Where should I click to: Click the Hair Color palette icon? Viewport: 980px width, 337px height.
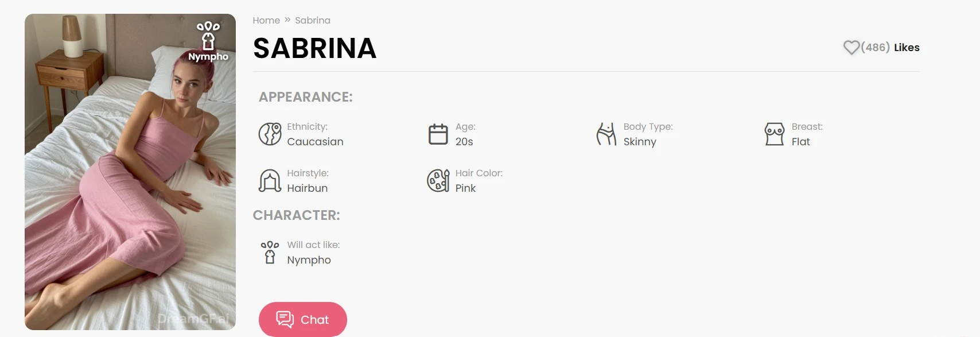438,181
